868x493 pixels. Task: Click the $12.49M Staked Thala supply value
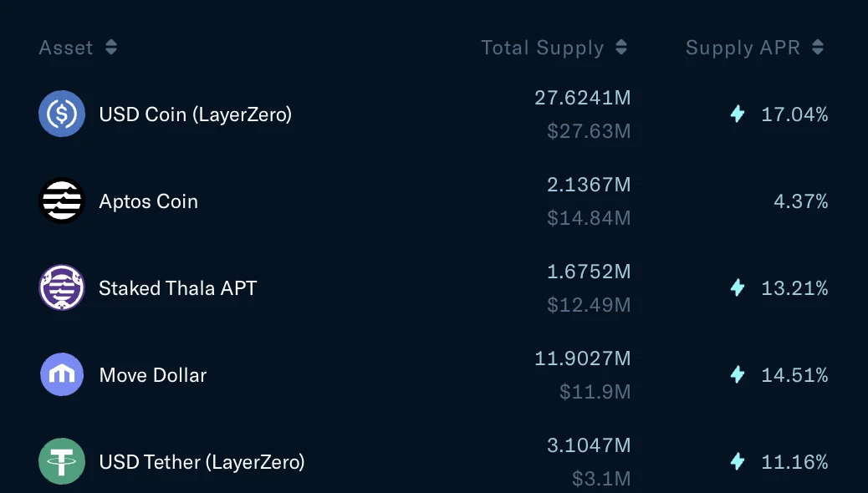(x=589, y=305)
